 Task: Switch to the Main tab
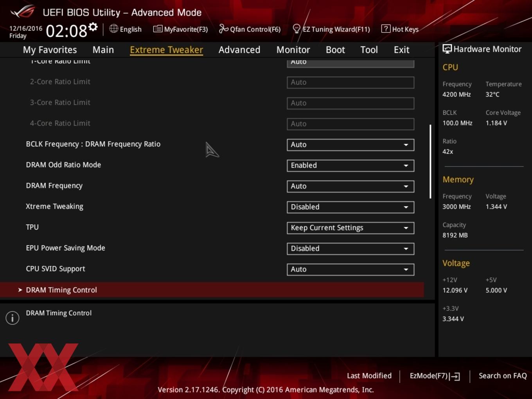coord(103,50)
